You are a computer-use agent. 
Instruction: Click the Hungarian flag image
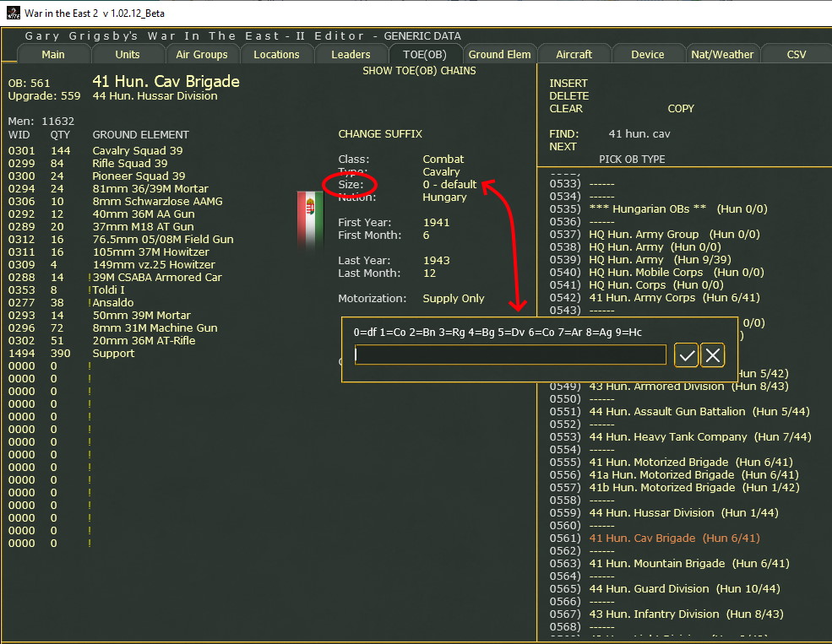pos(310,219)
